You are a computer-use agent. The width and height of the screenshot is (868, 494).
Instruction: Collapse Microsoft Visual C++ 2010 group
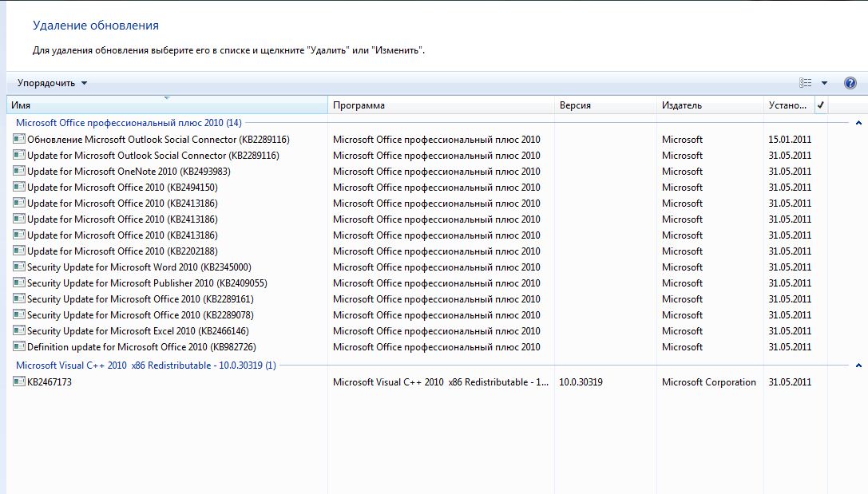(858, 365)
